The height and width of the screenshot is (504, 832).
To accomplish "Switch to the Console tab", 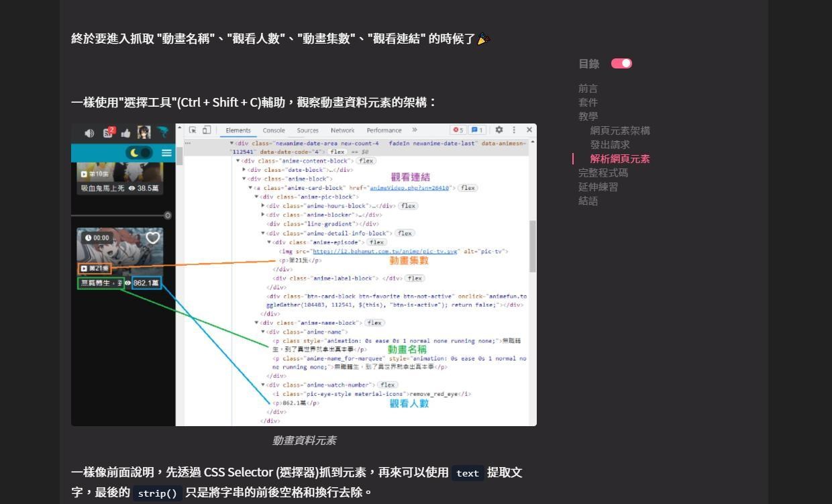I will pos(273,130).
